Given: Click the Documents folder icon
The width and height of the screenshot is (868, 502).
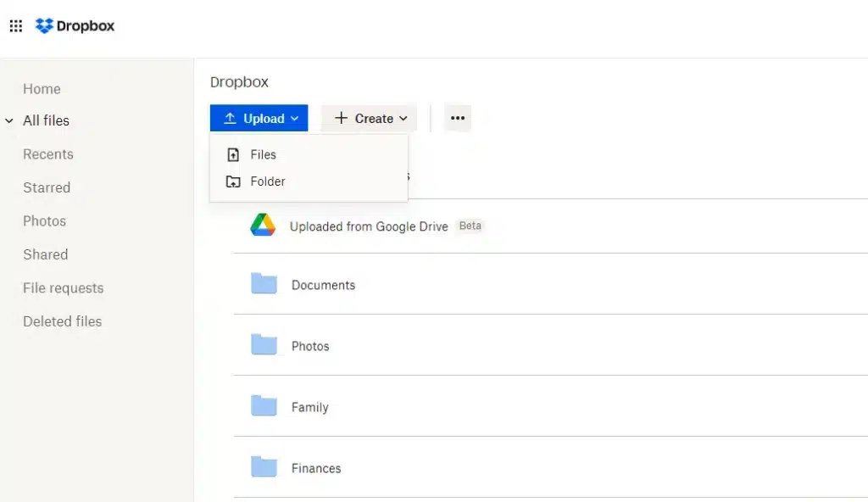Looking at the screenshot, I should pos(264,284).
